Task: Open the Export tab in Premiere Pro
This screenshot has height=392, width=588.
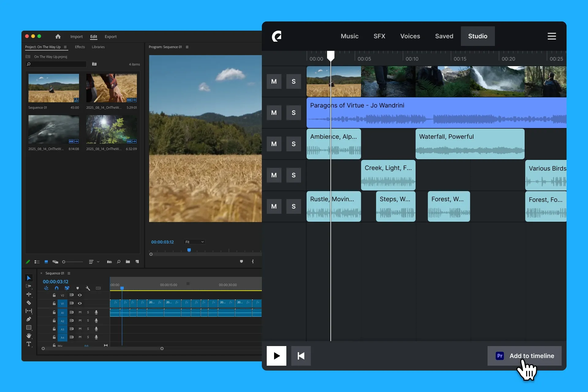Action: [x=110, y=36]
